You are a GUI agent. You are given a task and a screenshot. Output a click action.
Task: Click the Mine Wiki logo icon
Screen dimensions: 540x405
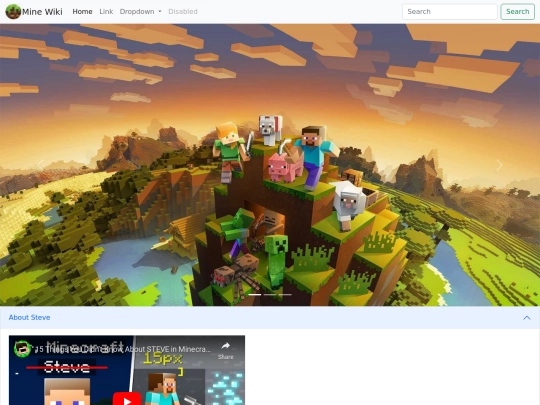[x=13, y=12]
